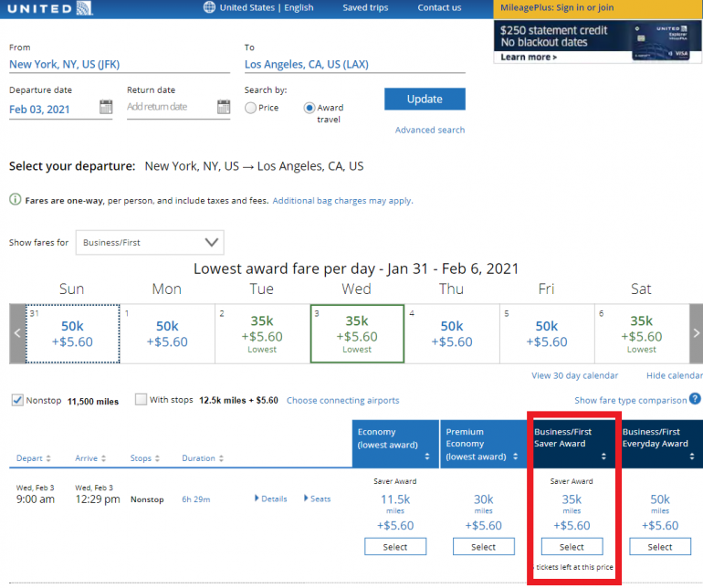The width and height of the screenshot is (703, 588).
Task: Select the Award travel radio button
Action: (310, 108)
